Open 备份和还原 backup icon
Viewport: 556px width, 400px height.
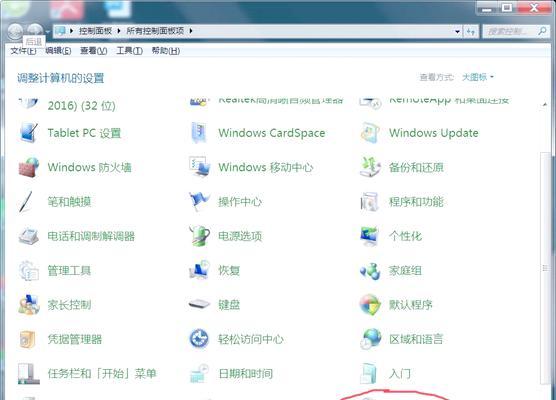370,167
